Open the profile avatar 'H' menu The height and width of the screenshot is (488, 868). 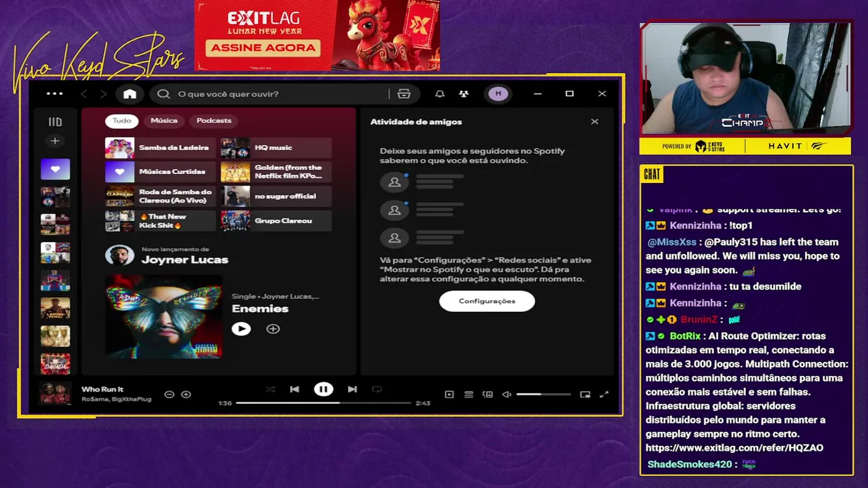[498, 94]
